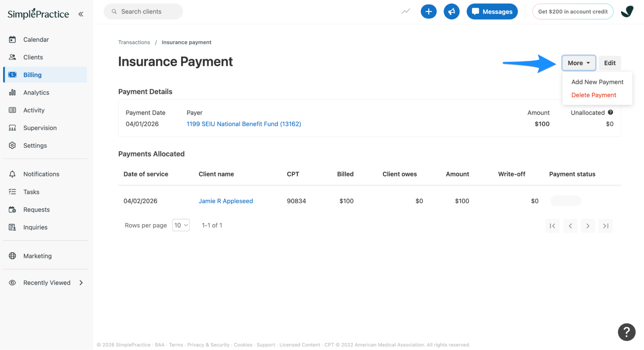644x350 pixels.
Task: Open the Calendar icon in sidebar
Action: 12,39
